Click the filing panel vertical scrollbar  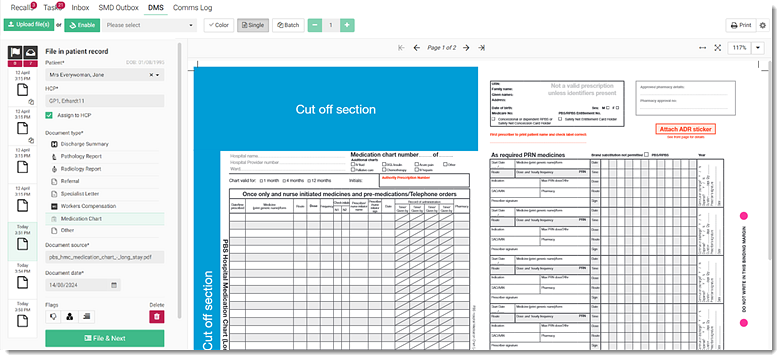pos(179,180)
